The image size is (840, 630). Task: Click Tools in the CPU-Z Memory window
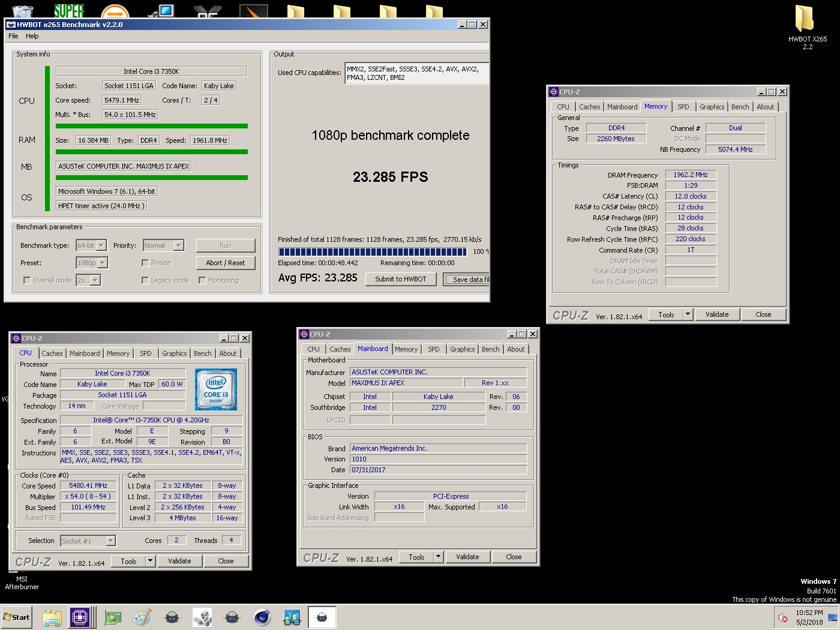tap(666, 314)
